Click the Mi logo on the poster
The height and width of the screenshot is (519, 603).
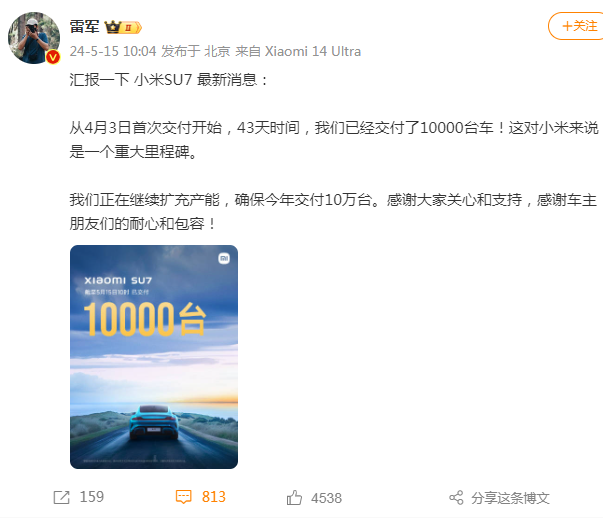(224, 258)
